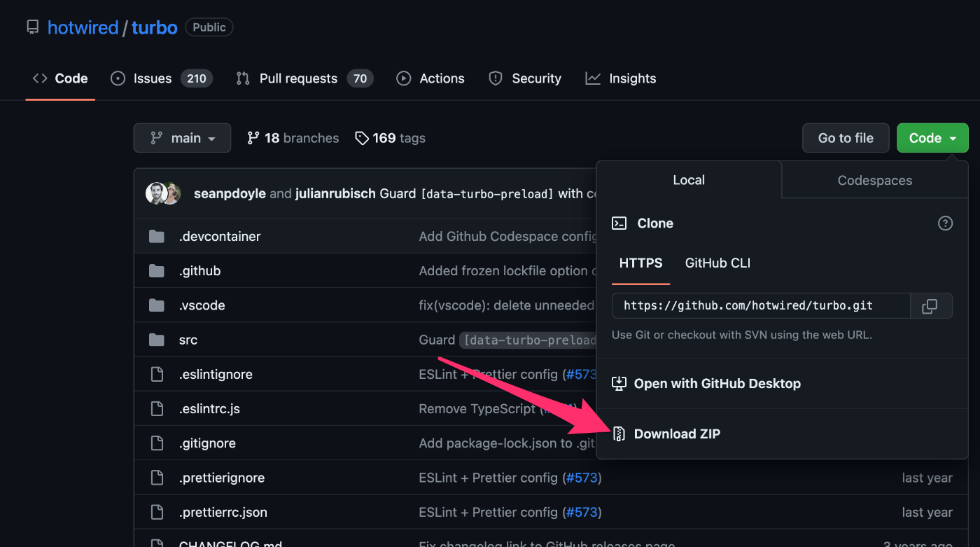Select the Code tab

(60, 78)
